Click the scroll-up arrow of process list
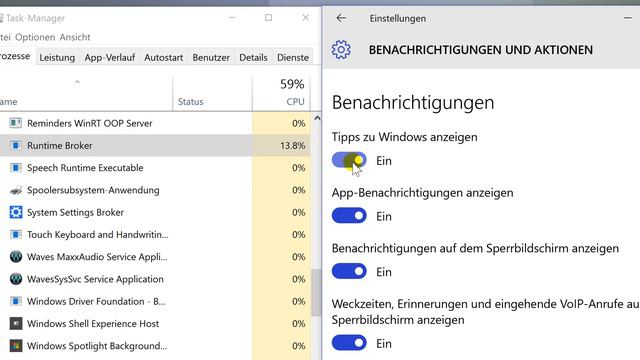This screenshot has height=360, width=640. coord(317,118)
